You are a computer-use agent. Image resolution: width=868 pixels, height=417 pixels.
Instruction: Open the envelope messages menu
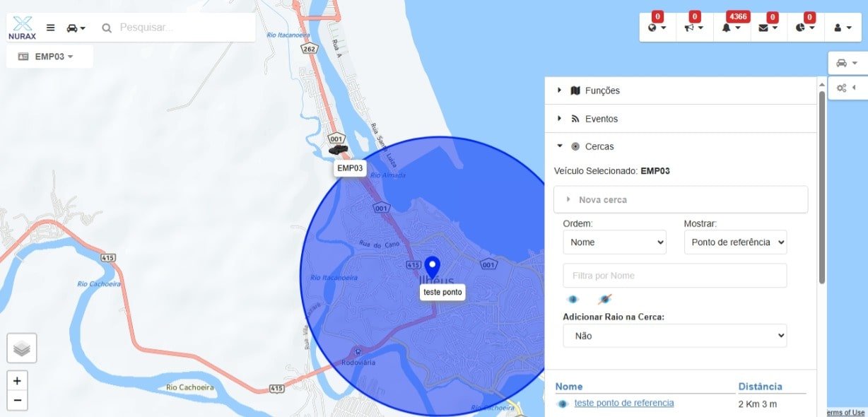point(768,28)
